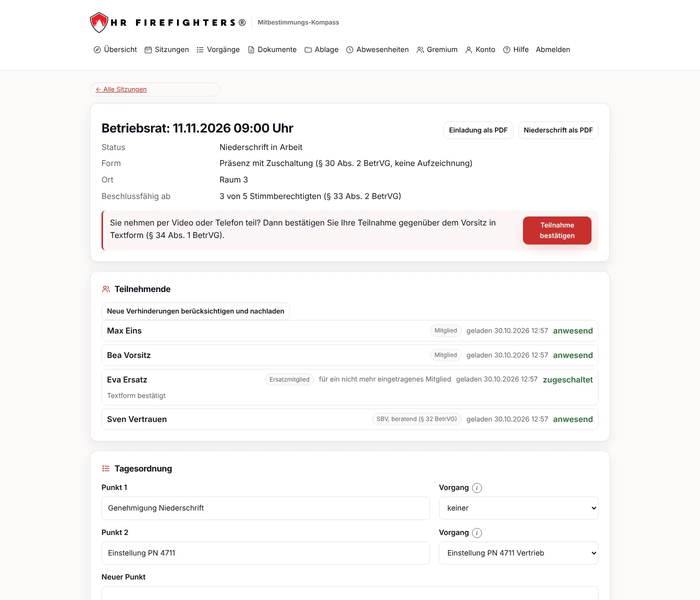Open the Gremium menu item
Screen dimensions: 700x600
click(437, 49)
